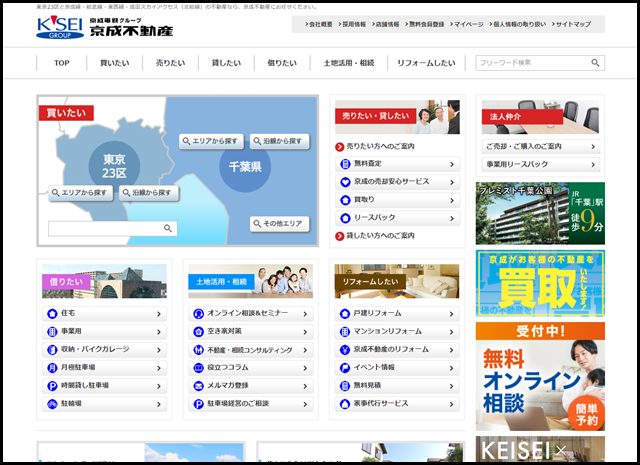The width and height of the screenshot is (640, 465).
Task: Click the フリーワード検索 input field
Action: coord(533,63)
